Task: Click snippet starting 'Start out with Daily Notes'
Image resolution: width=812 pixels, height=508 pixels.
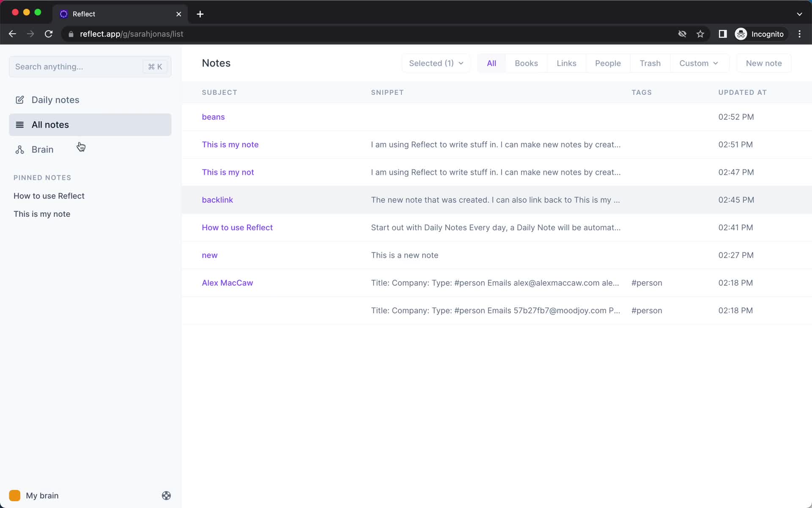Action: coord(496,227)
